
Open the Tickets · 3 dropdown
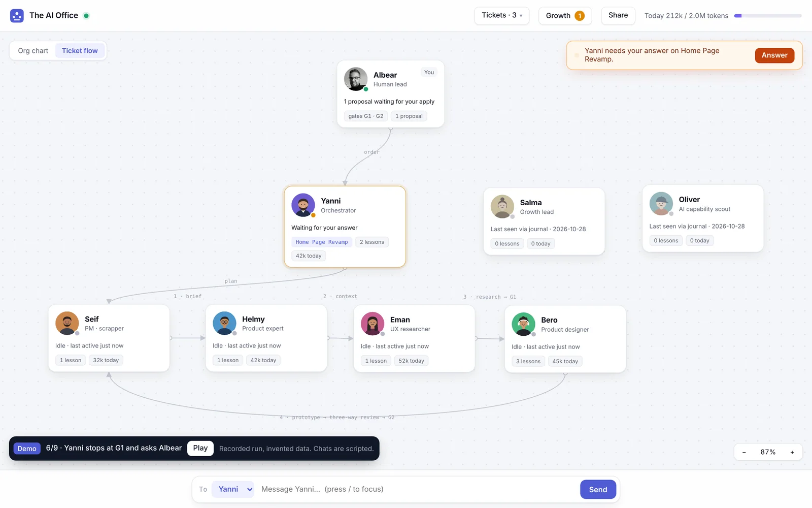click(502, 15)
